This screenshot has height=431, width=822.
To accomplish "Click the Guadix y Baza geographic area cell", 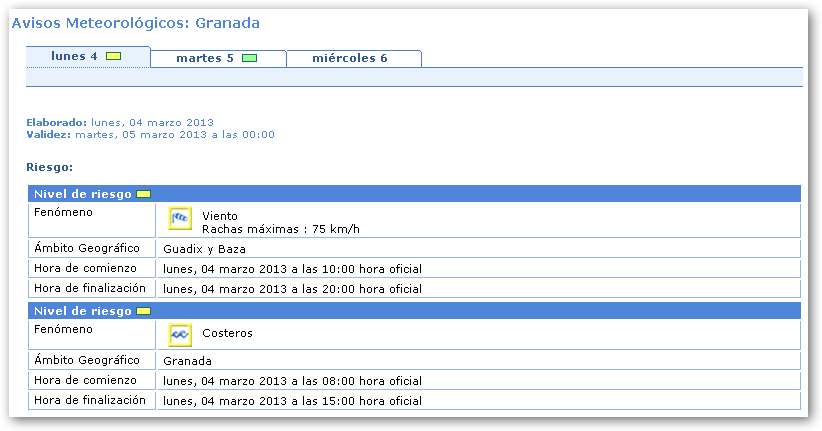I will pyautogui.click(x=204, y=249).
